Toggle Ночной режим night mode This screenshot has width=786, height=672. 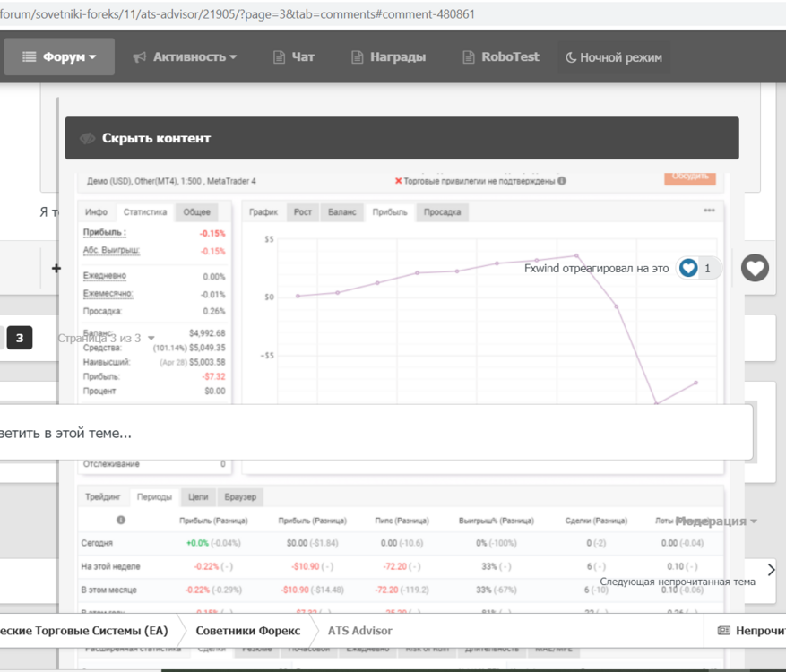click(614, 57)
